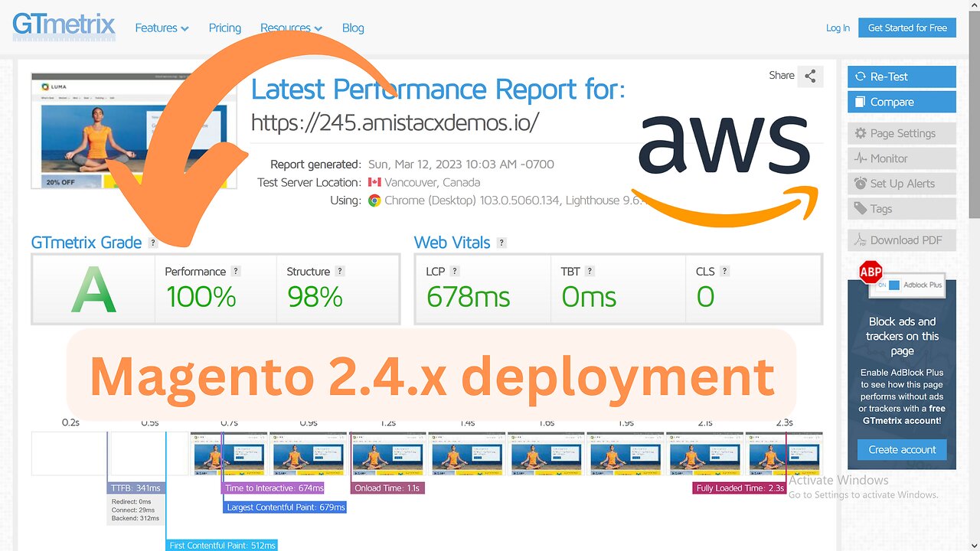Screen dimensions: 980x551
Task: Click the TTFB: 341ms timeline marker
Action: (136, 487)
